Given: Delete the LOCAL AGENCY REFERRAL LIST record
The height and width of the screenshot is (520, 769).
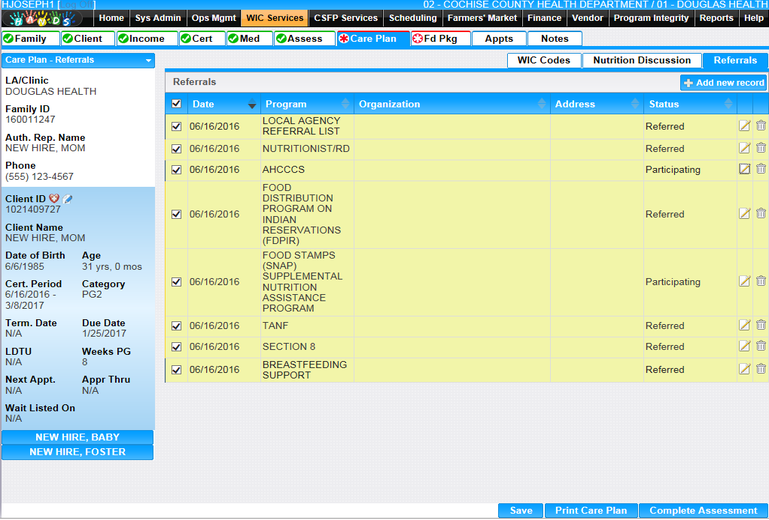Looking at the screenshot, I should (x=761, y=126).
